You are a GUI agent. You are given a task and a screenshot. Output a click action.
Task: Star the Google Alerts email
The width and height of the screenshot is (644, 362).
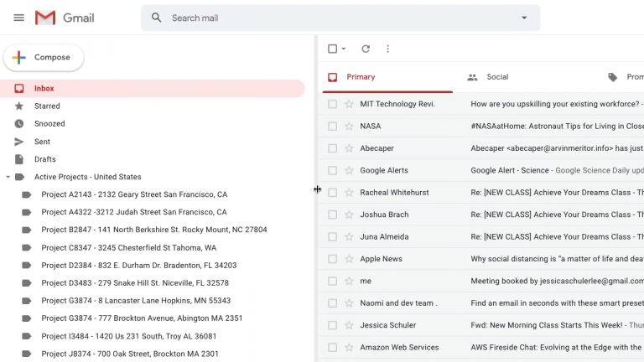pos(349,170)
